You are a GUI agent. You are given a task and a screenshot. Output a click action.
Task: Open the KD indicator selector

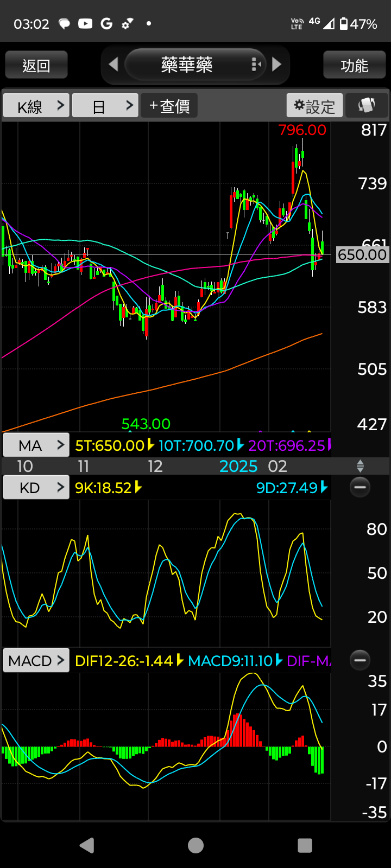(36, 488)
